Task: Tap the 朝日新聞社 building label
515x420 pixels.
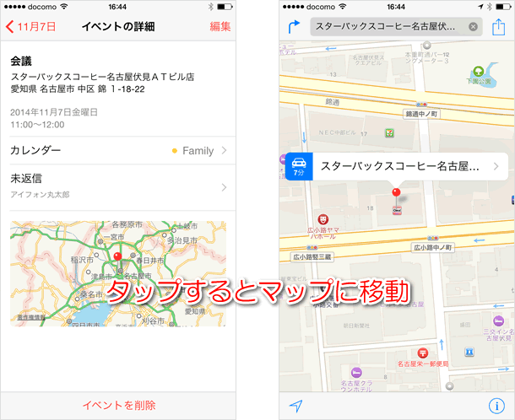Action: (x=356, y=326)
